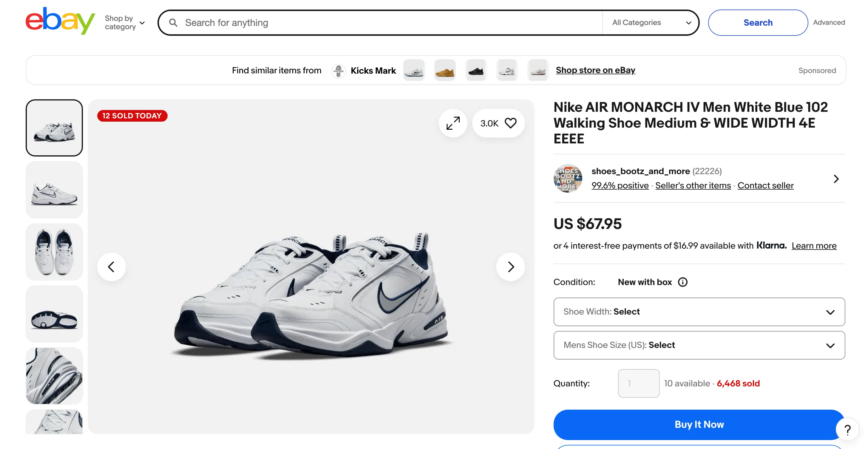Open Seller's other items
The image size is (868, 449).
point(692,185)
